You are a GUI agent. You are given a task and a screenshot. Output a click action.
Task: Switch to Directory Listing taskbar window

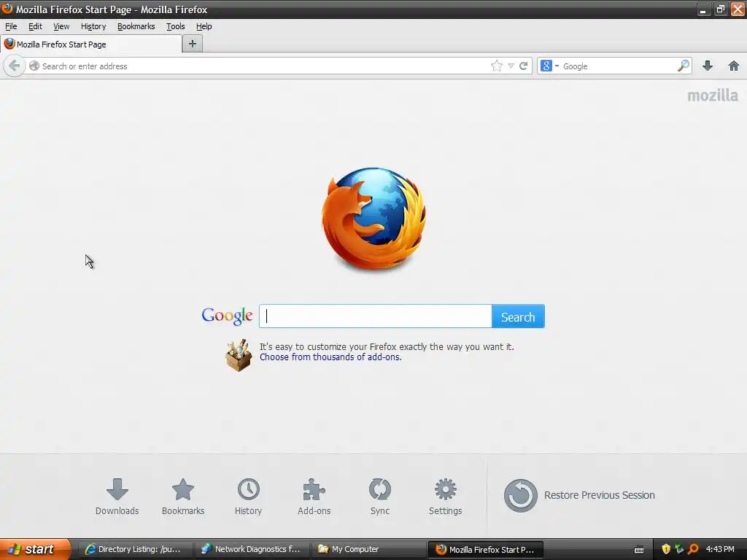[x=135, y=549]
